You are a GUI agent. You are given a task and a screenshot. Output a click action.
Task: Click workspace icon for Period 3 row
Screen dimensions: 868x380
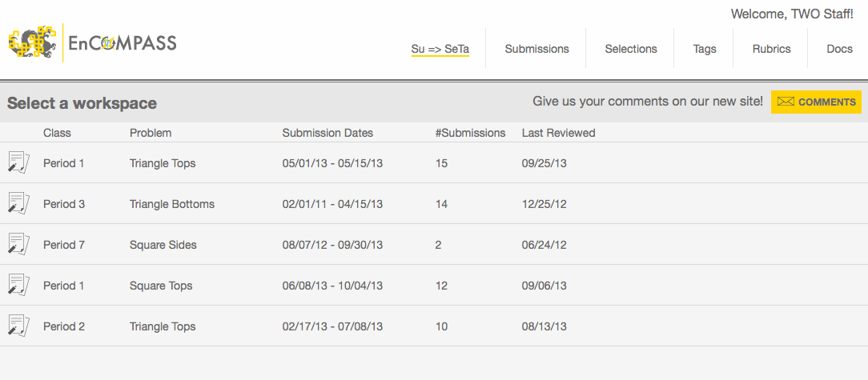click(18, 202)
